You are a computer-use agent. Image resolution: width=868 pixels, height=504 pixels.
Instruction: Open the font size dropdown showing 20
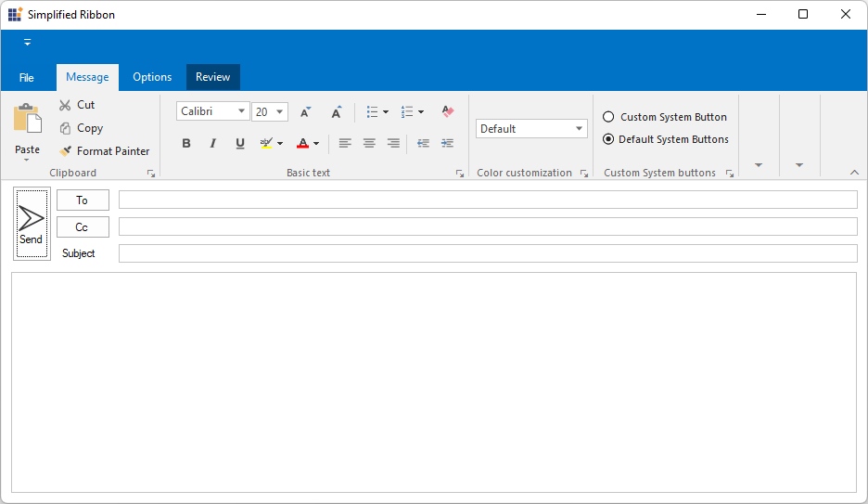tap(280, 112)
